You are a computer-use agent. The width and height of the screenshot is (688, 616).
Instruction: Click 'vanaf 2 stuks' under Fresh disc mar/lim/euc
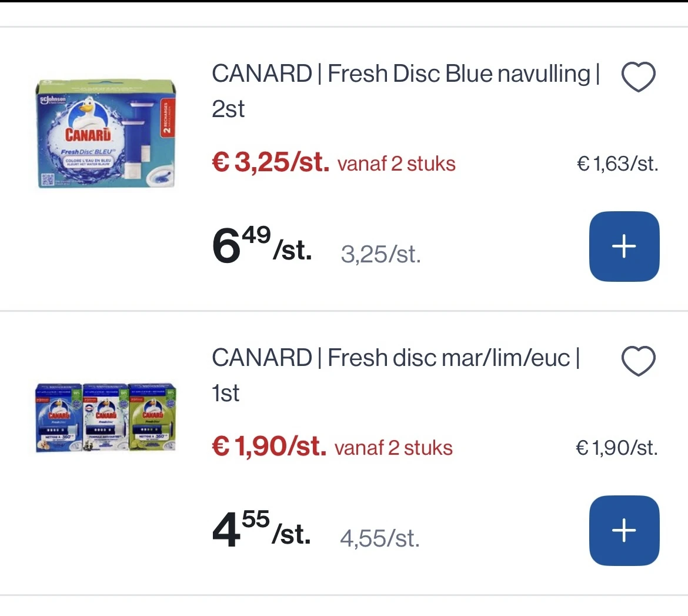click(393, 448)
